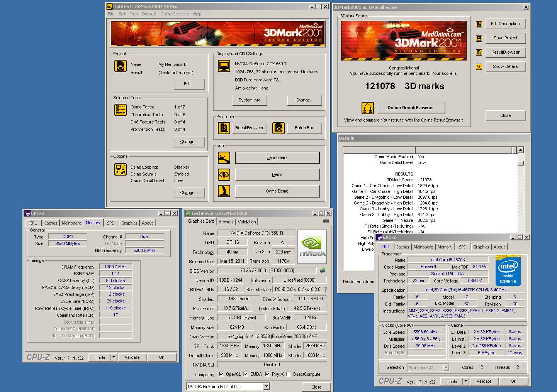Viewport: 557px width, 392px height.
Task: Toggle the CUDA checkbox in GPU-Z
Action: 246,374
